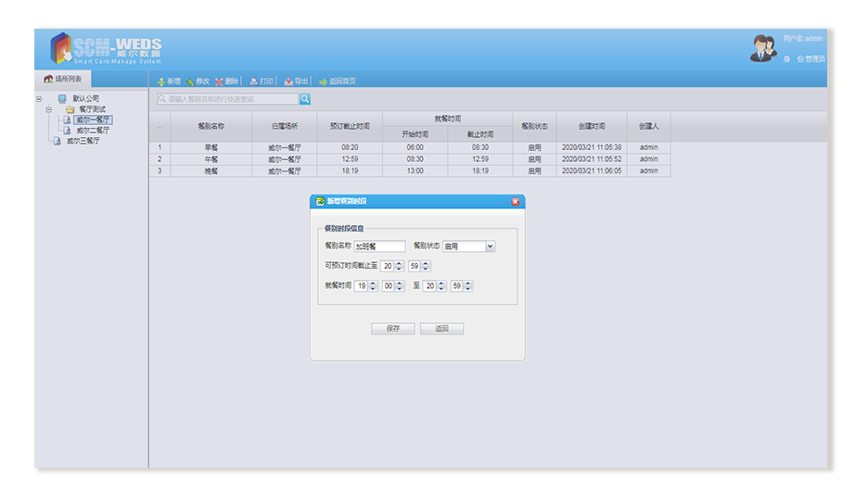This screenshot has height=504, width=868.
Task: Close the 新增餐别时段 dialog
Action: point(516,201)
